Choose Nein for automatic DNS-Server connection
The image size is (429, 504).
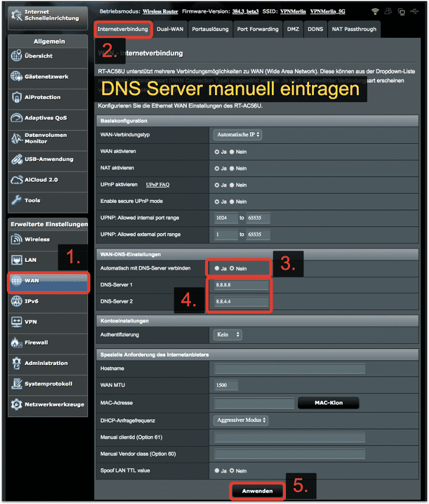[x=232, y=269]
